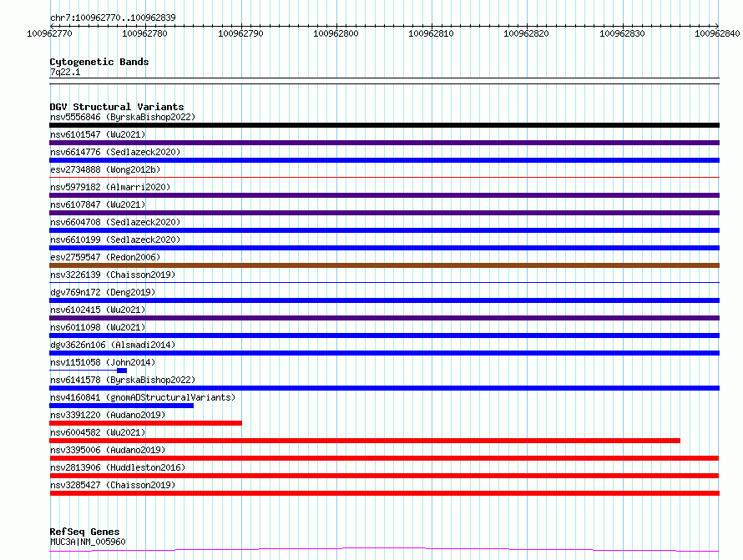Viewport: 743px width, 560px height.
Task: Open variant nsv4160841 (gnomADStructuralVariants) label
Action: 143,397
